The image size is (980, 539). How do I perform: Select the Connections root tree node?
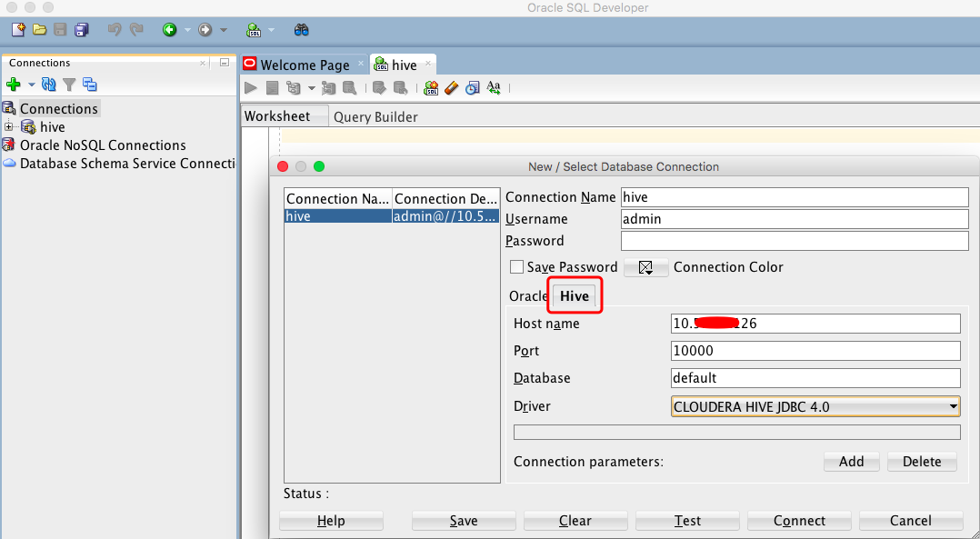(59, 109)
